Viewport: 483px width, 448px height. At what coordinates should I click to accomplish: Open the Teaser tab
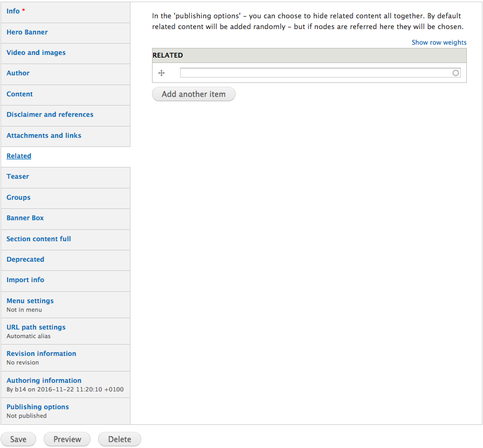18,177
